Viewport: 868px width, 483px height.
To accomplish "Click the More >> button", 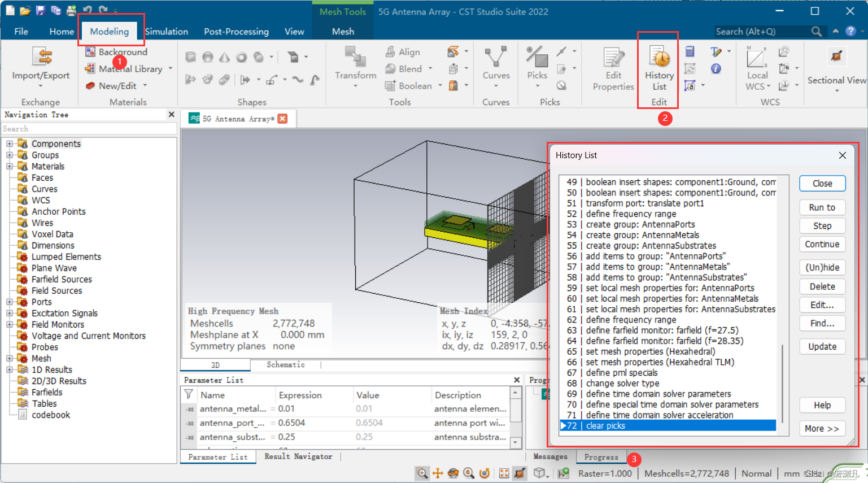I will coord(822,429).
